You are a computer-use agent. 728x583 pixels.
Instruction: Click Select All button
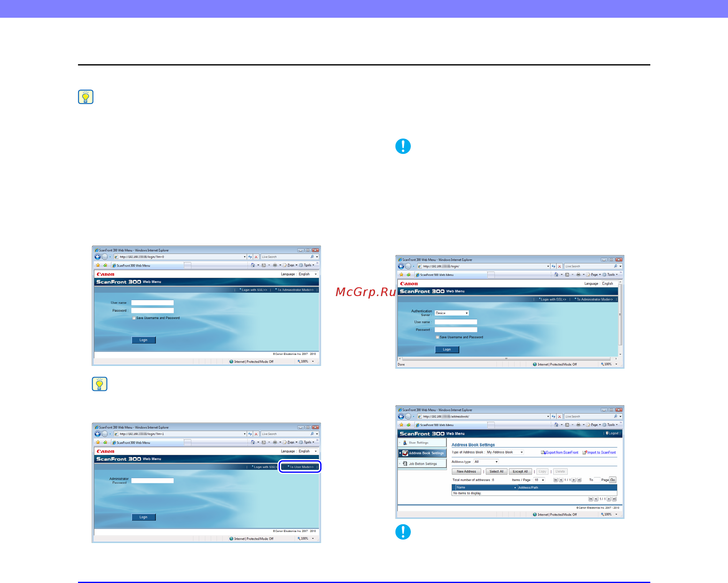tap(496, 471)
